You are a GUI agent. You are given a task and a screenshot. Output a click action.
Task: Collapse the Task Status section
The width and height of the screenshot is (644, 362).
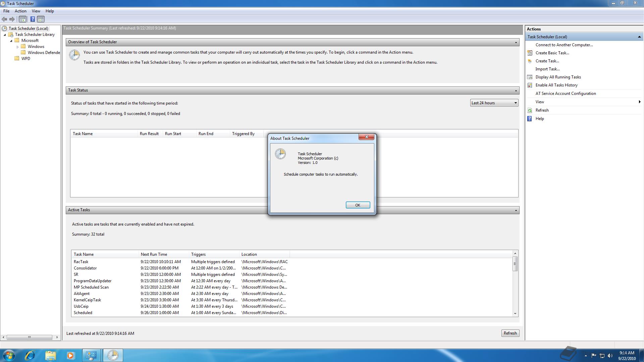click(x=516, y=90)
